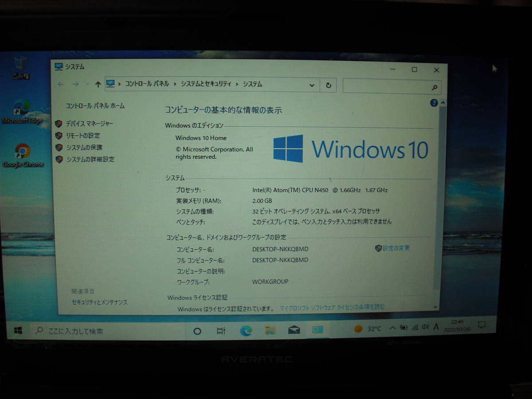Click the search magnifier in the window
The height and width of the screenshot is (399, 532).
pyautogui.click(x=435, y=88)
